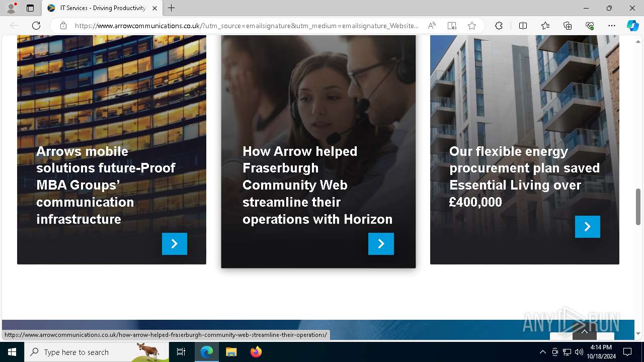
Task: Click the scroll-to-top chevron button
Action: click(x=585, y=332)
